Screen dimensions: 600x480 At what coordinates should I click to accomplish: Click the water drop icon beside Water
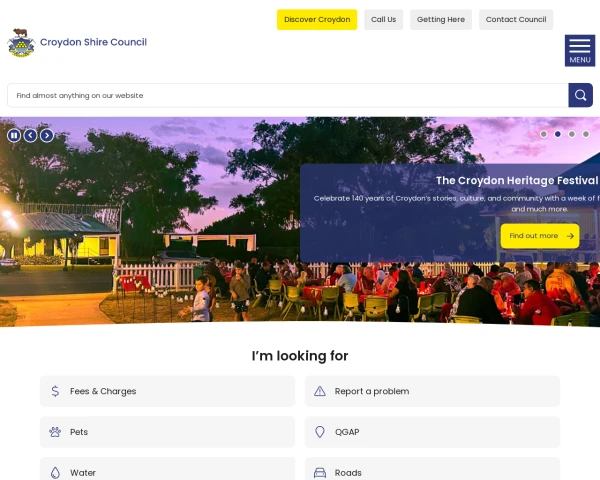pos(55,473)
